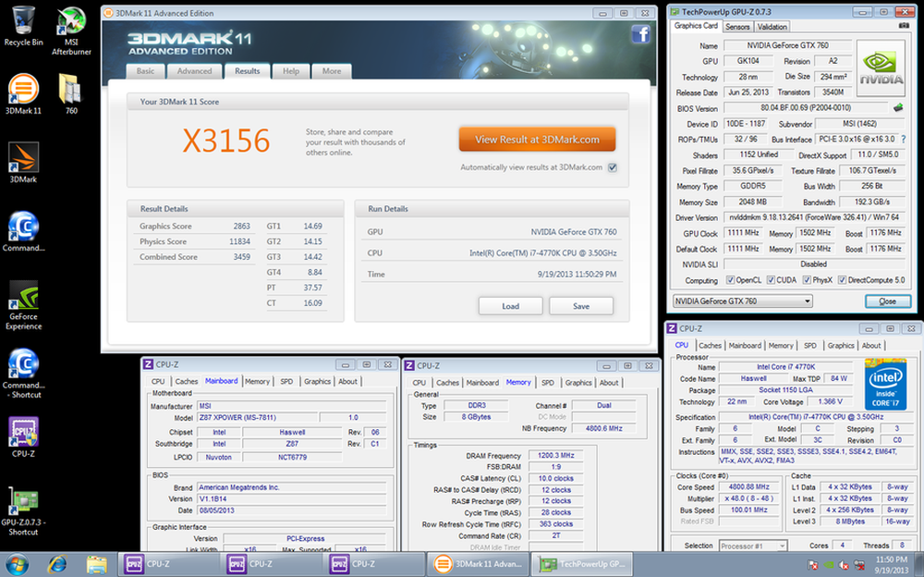Click the save BIOS icon in GPU-Z
This screenshot has height=577, width=924.
[898, 108]
